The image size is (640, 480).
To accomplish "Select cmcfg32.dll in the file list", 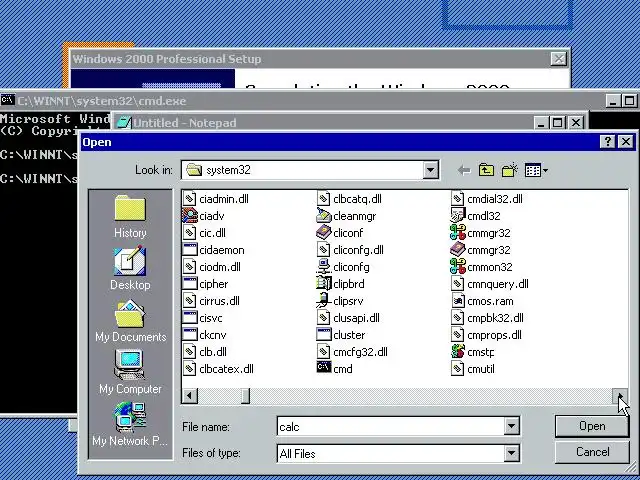I will tap(352, 352).
